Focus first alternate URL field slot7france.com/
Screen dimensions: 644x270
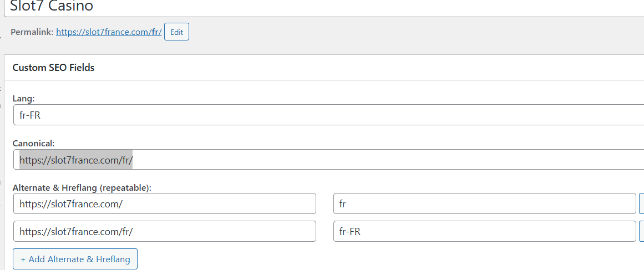point(164,203)
